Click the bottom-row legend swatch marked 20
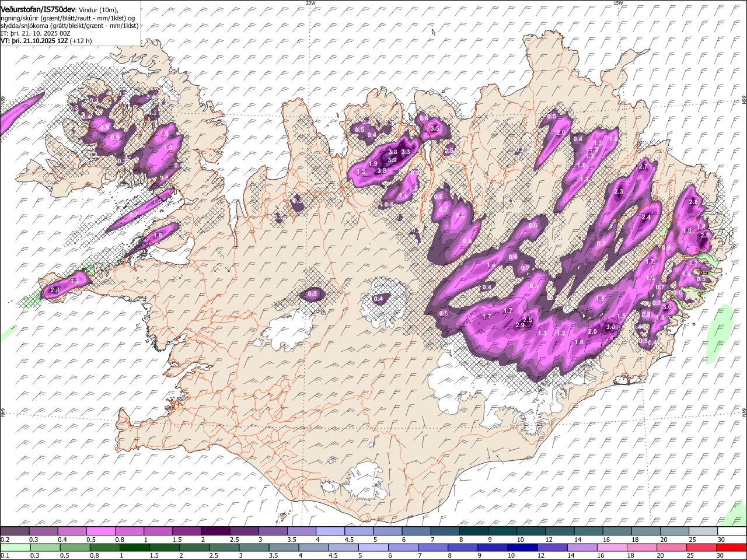The width and height of the screenshot is (747, 560). coord(671,547)
